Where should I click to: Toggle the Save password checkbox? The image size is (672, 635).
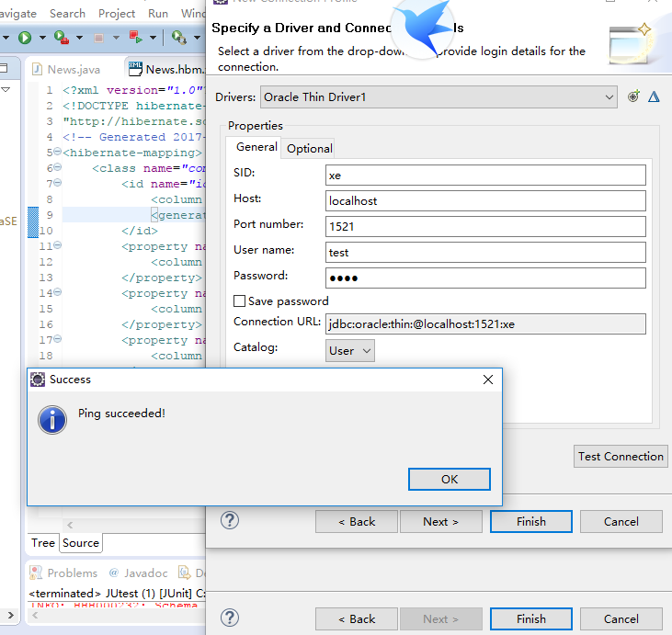tap(239, 300)
